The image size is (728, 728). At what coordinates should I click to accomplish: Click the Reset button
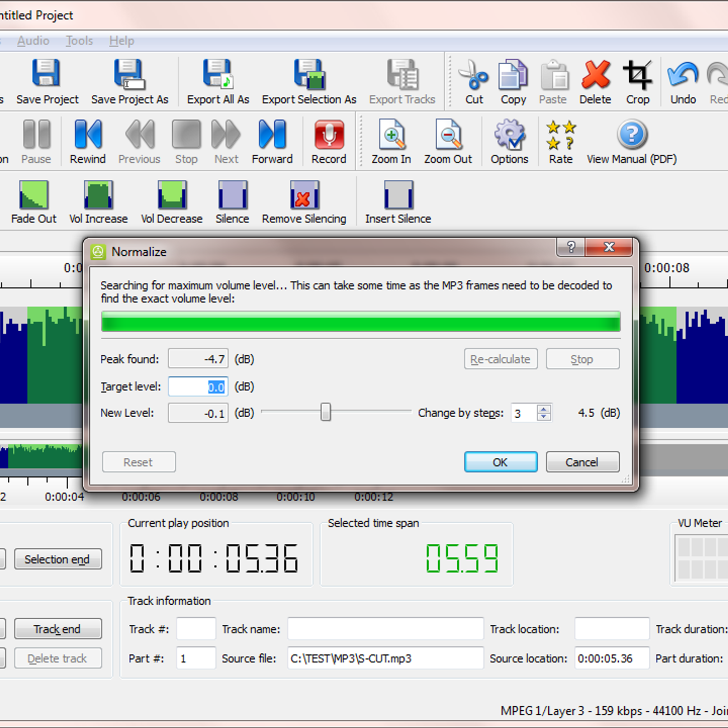[x=139, y=462]
